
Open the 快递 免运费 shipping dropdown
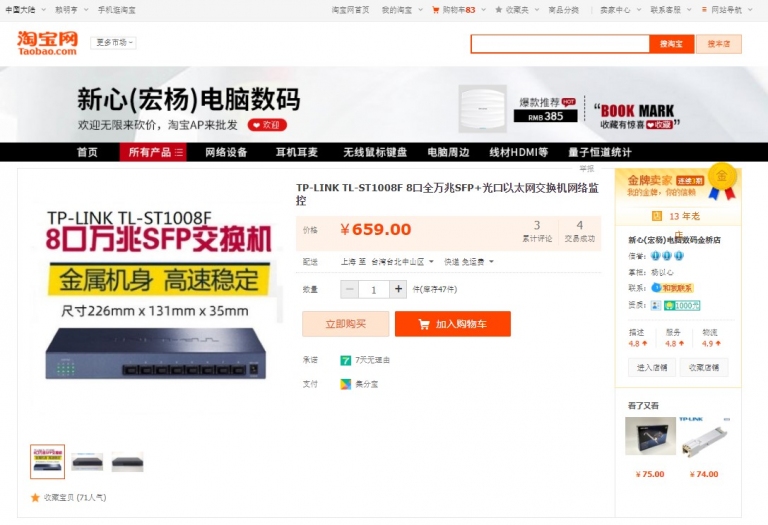469,262
